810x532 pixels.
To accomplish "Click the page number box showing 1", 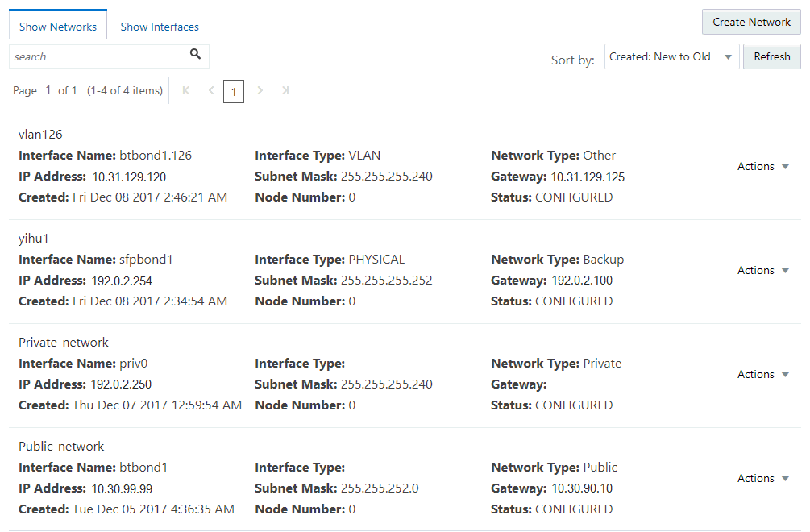I will coord(234,91).
